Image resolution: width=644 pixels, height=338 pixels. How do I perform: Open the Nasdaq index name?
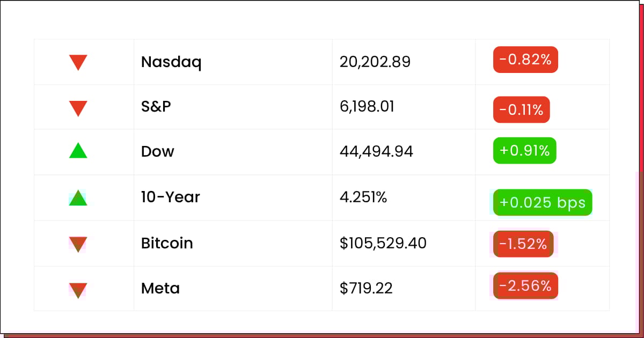tap(171, 62)
